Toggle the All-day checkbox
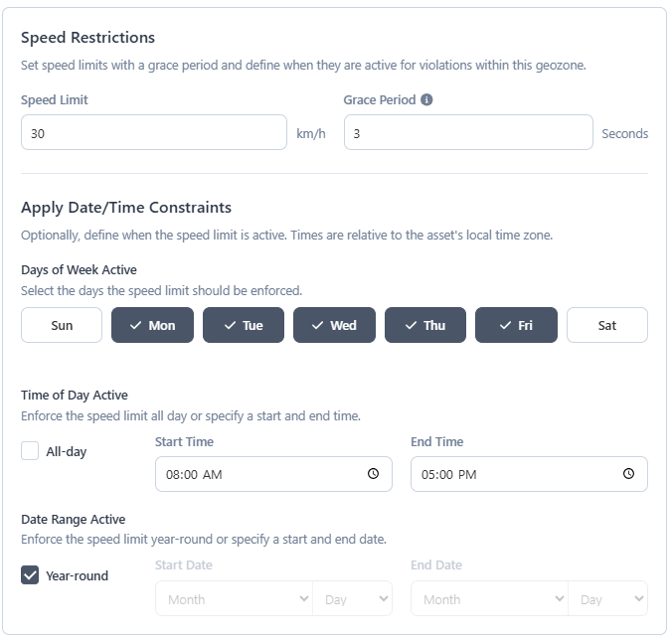Image resolution: width=672 pixels, height=643 pixels. [x=30, y=451]
